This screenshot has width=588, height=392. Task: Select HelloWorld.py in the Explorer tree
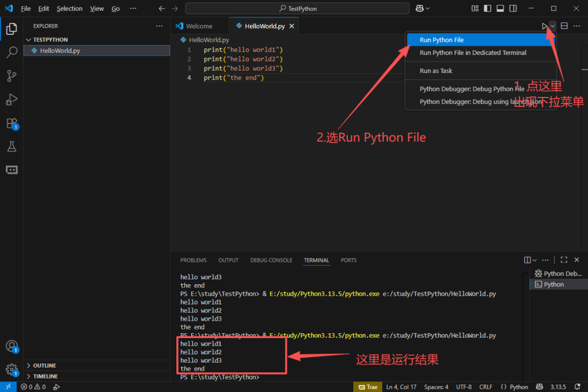tap(97, 51)
